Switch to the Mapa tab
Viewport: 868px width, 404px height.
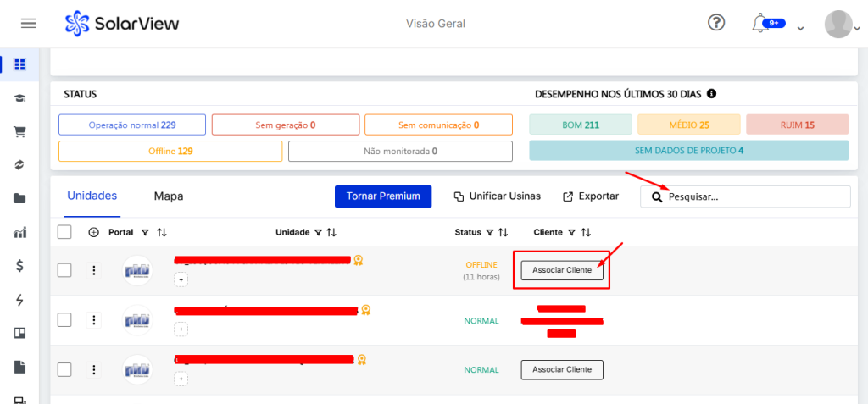tap(168, 196)
